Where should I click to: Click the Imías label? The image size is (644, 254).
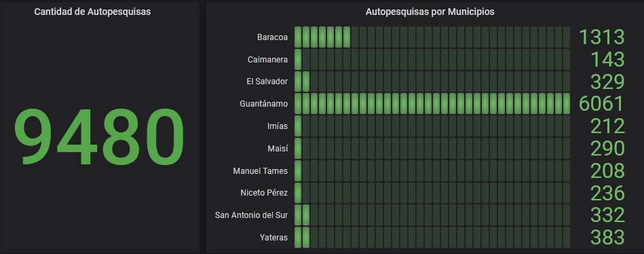point(278,126)
